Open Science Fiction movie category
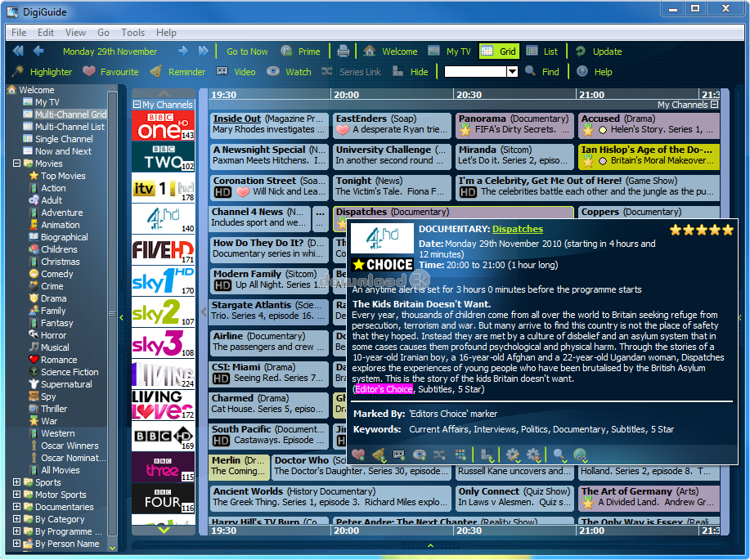750x560 pixels. point(70,372)
